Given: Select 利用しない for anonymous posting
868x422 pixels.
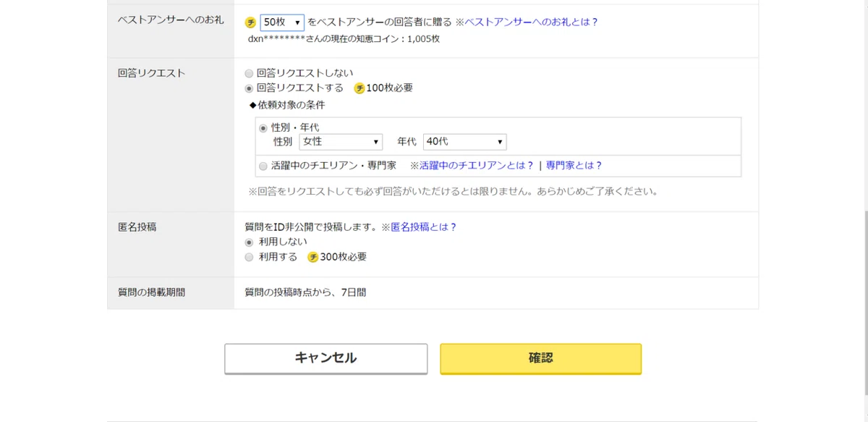Looking at the screenshot, I should [250, 242].
